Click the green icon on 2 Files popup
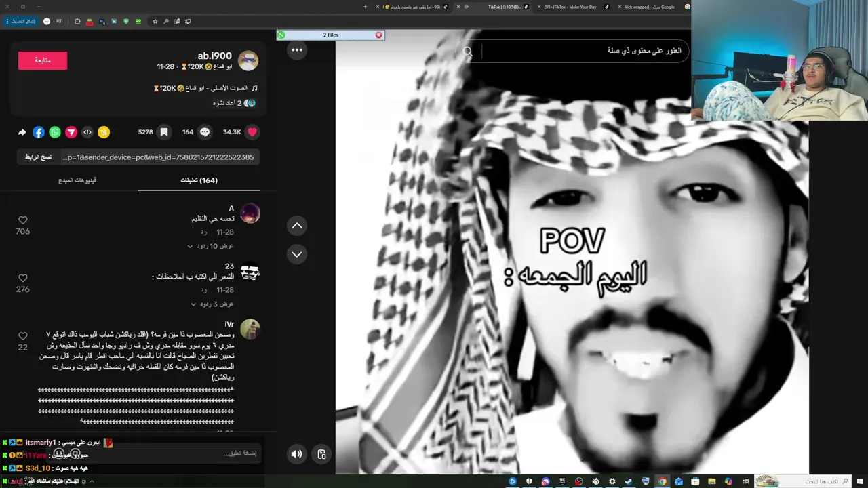This screenshot has height=488, width=868. 281,35
